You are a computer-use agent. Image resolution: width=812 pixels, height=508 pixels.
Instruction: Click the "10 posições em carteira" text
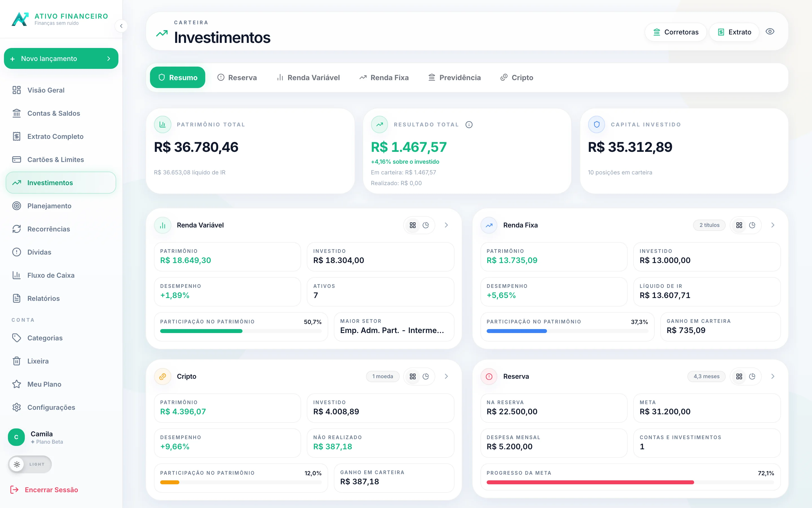[620, 172]
